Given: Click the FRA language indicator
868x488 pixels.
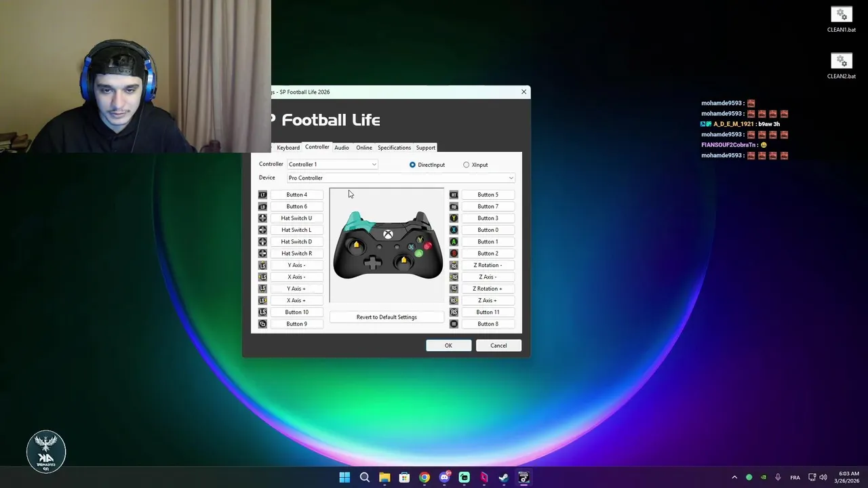Looking at the screenshot, I should point(795,477).
